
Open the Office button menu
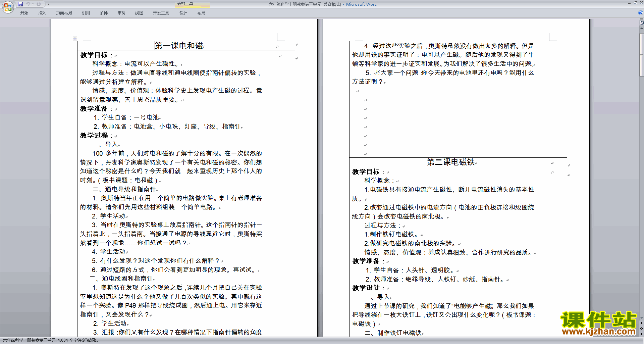click(x=7, y=7)
